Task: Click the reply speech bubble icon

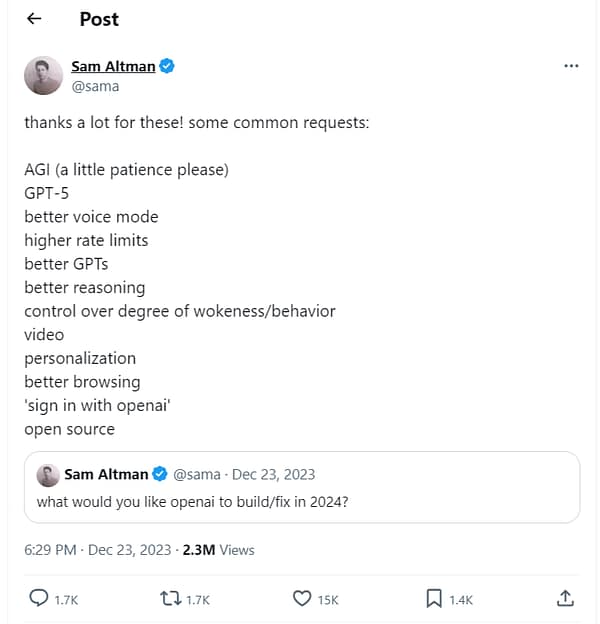Action: 39,598
